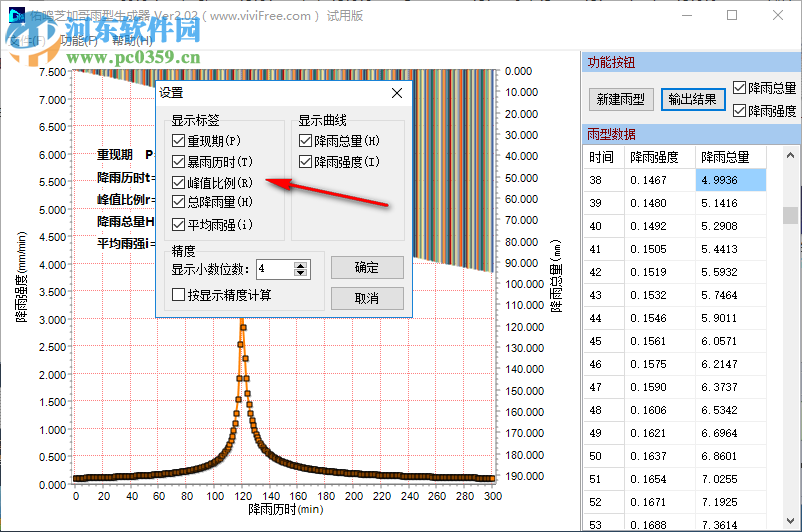This screenshot has width=802, height=532.
Task: Click the 降雨总里 column header
Action: (730, 157)
